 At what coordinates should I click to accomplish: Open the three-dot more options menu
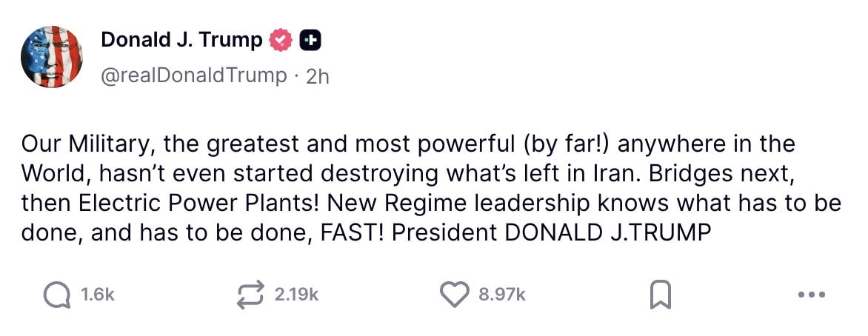pyautogui.click(x=812, y=295)
